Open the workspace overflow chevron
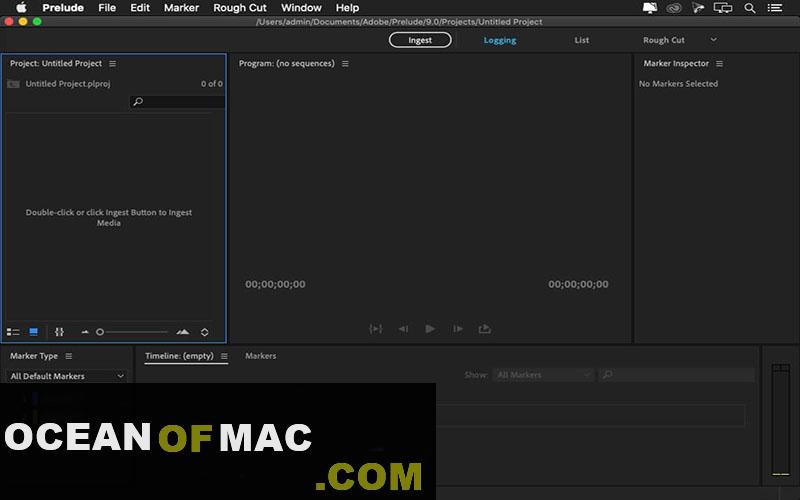Screen dimensions: 800x500 coord(713,40)
